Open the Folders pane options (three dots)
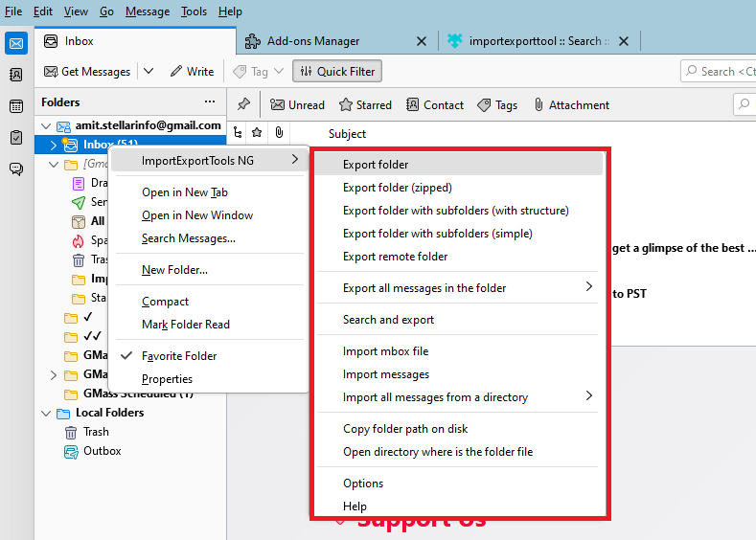756x540 pixels. click(210, 101)
